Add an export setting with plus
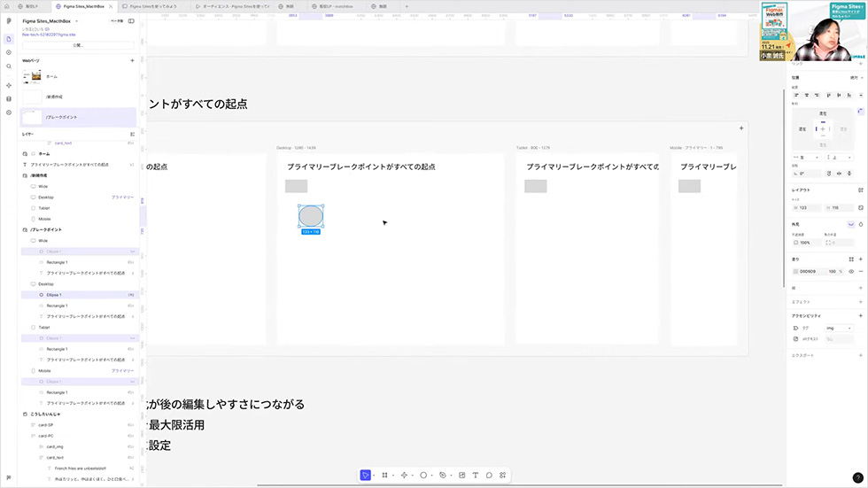The width and height of the screenshot is (868, 488). click(x=861, y=355)
